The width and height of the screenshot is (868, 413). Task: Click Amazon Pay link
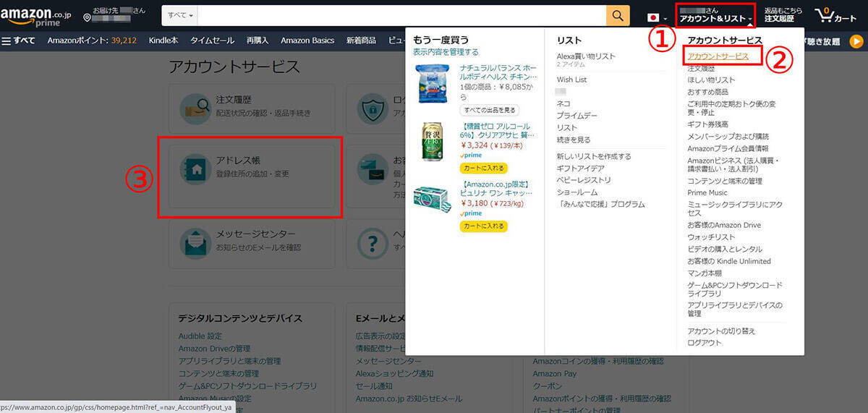tap(556, 373)
